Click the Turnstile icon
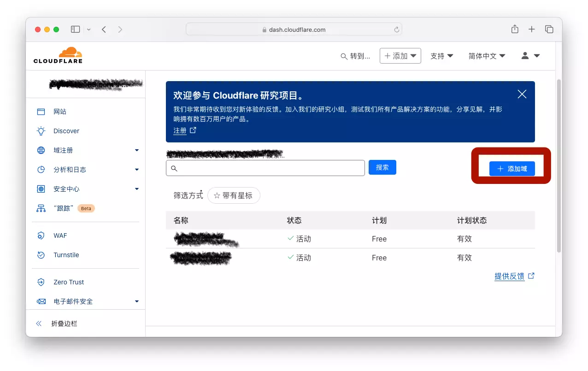This screenshot has width=588, height=371. point(41,255)
